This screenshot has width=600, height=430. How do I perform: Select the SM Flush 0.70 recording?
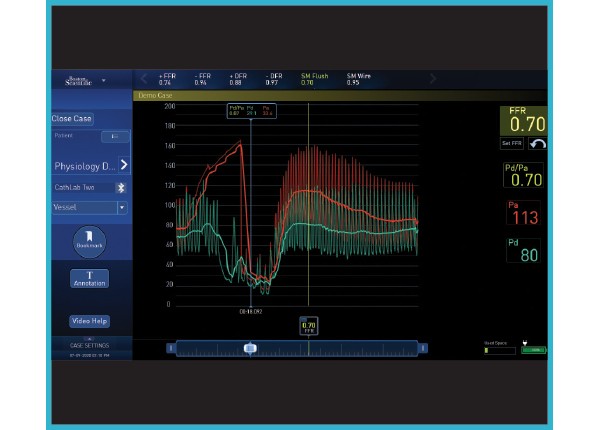tap(314, 80)
